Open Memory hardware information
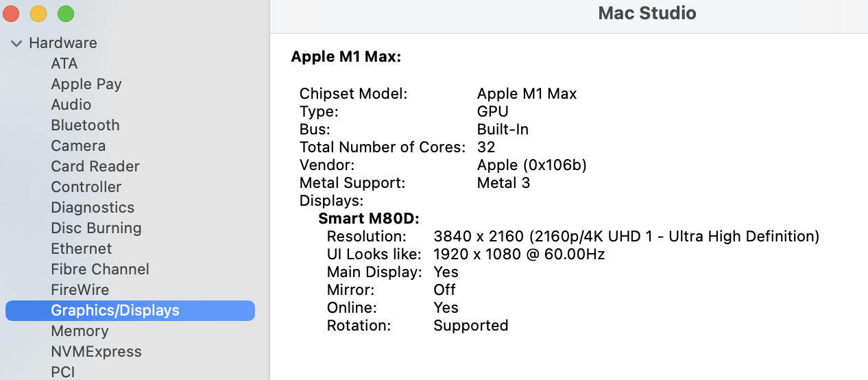Image resolution: width=868 pixels, height=380 pixels. [80, 331]
